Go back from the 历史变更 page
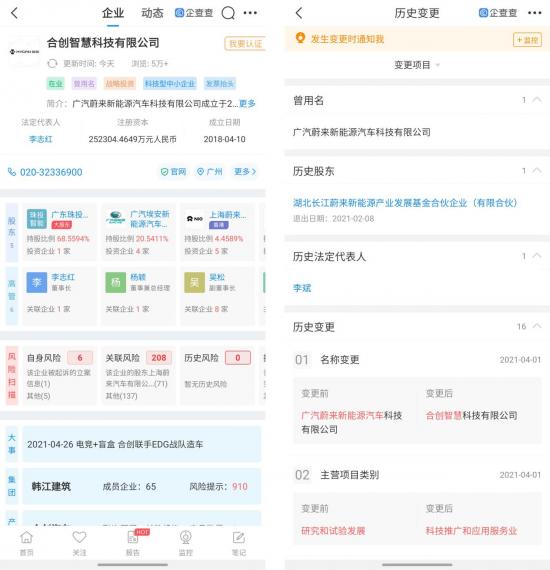This screenshot has width=550, height=570. (299, 13)
